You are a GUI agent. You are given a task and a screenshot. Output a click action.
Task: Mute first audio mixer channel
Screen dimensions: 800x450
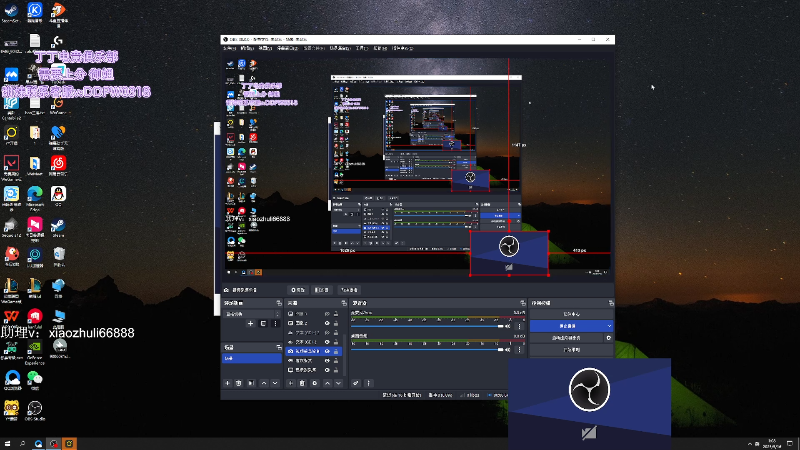508,326
